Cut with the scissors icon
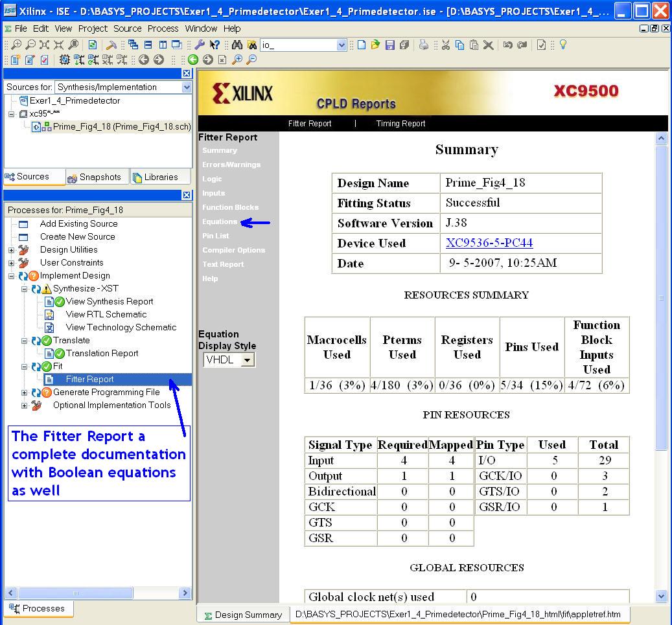Image resolution: width=672 pixels, height=625 pixels. [446, 45]
